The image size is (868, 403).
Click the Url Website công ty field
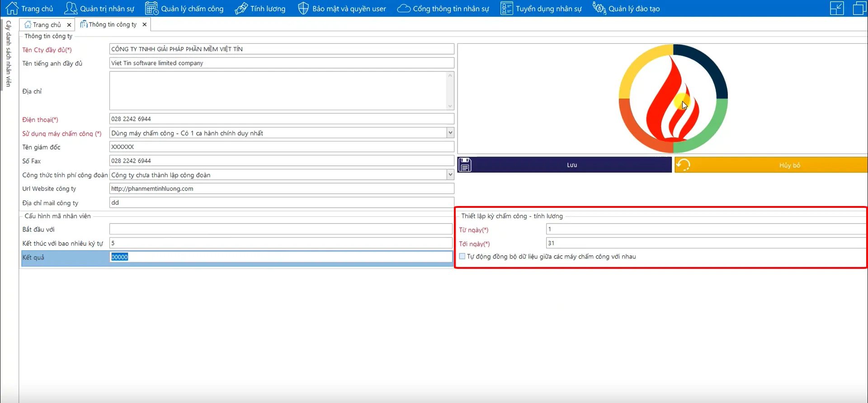pos(282,189)
